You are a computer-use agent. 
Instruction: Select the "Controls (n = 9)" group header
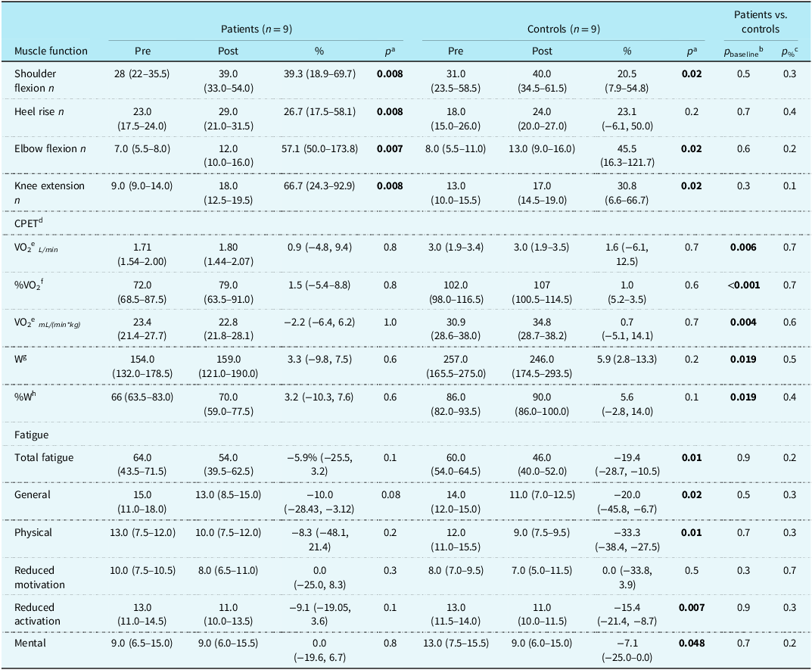tap(564, 29)
